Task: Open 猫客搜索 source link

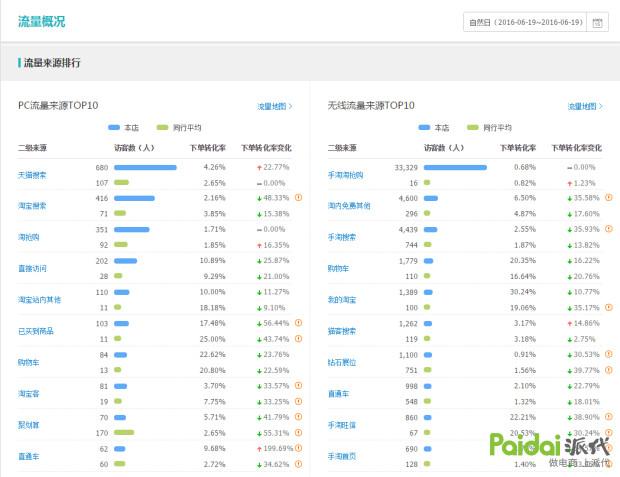Action: tap(342, 331)
